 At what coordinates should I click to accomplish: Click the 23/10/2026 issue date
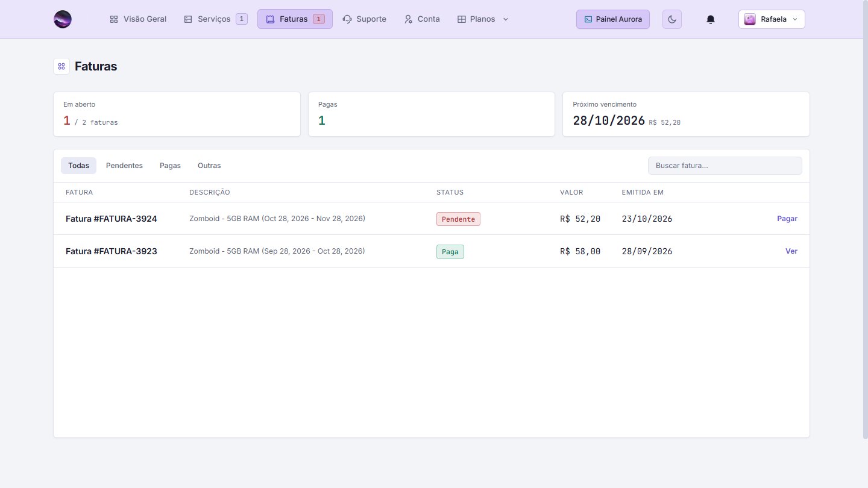pos(647,219)
